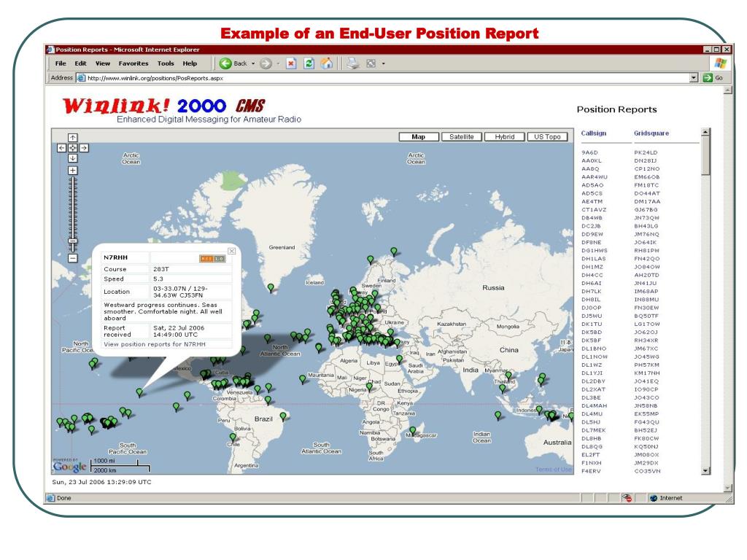Open the File menu

tap(61, 63)
